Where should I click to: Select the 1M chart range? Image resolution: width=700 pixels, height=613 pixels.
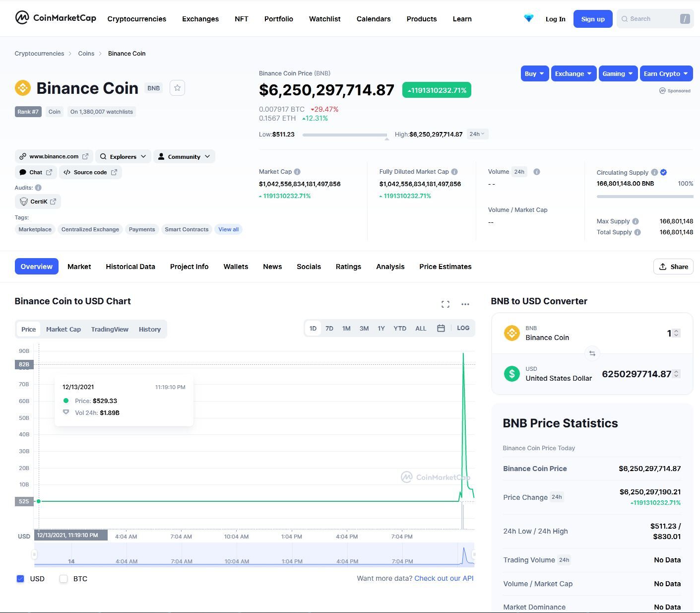346,329
